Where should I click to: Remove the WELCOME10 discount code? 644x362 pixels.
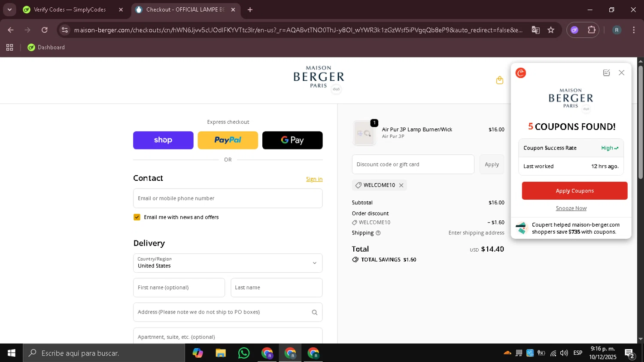[401, 185]
